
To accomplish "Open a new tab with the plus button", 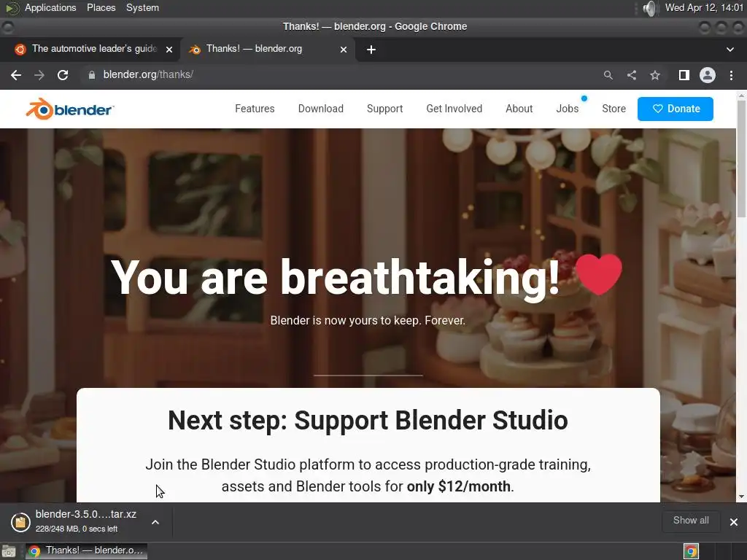I will tap(371, 50).
